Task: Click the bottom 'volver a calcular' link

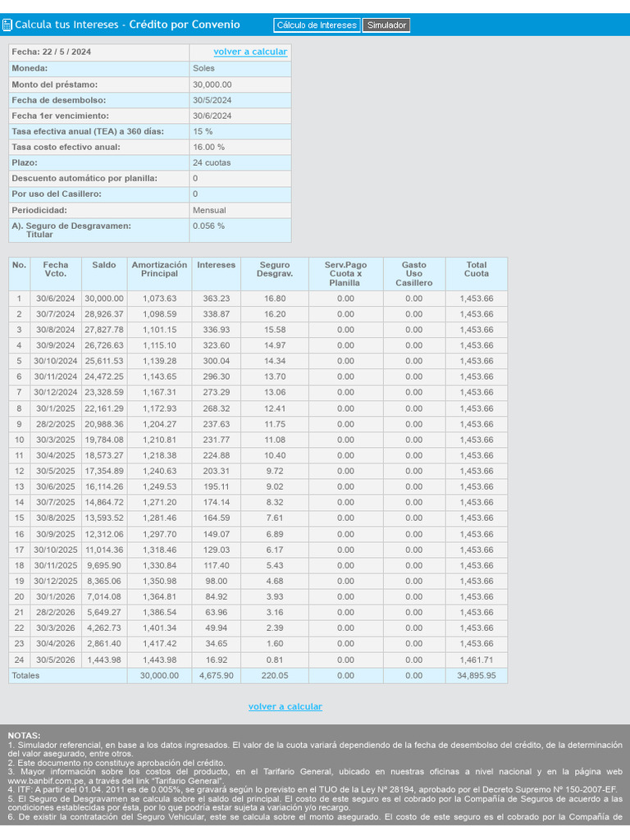Action: pos(285,706)
